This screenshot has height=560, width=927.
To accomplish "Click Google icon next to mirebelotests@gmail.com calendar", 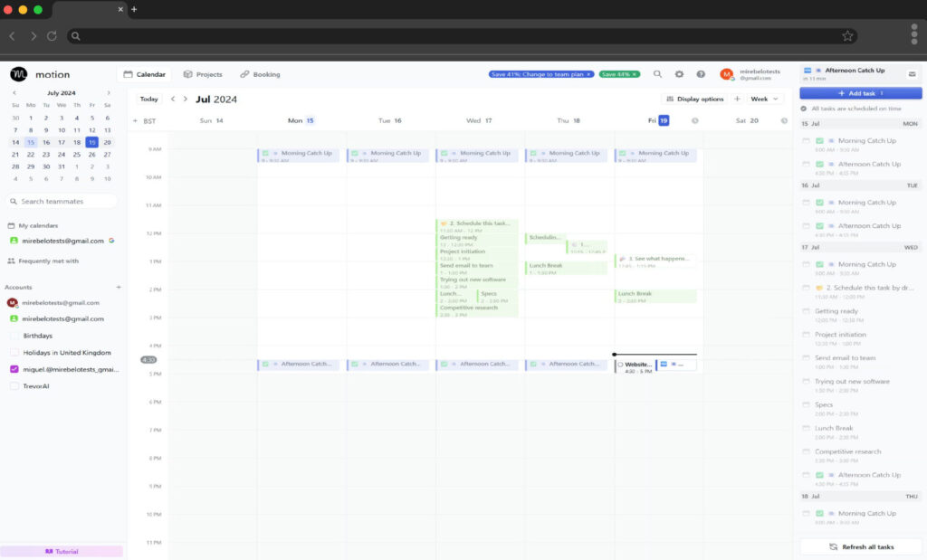I will pos(111,241).
